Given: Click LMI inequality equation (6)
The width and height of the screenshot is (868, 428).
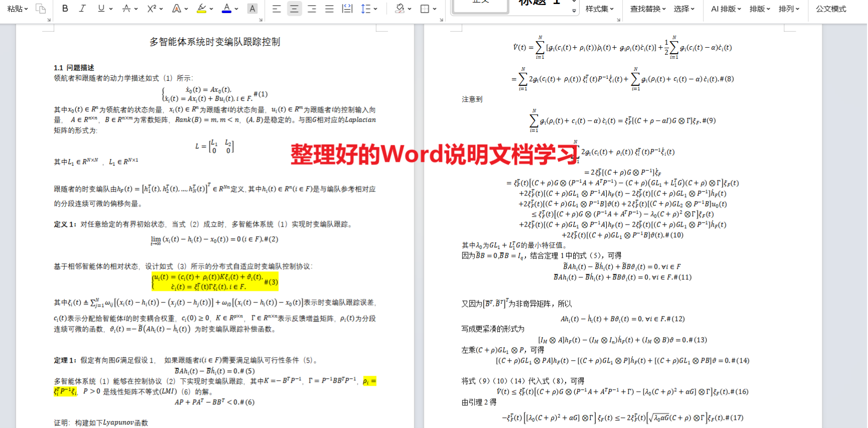Looking at the screenshot, I should [x=215, y=402].
